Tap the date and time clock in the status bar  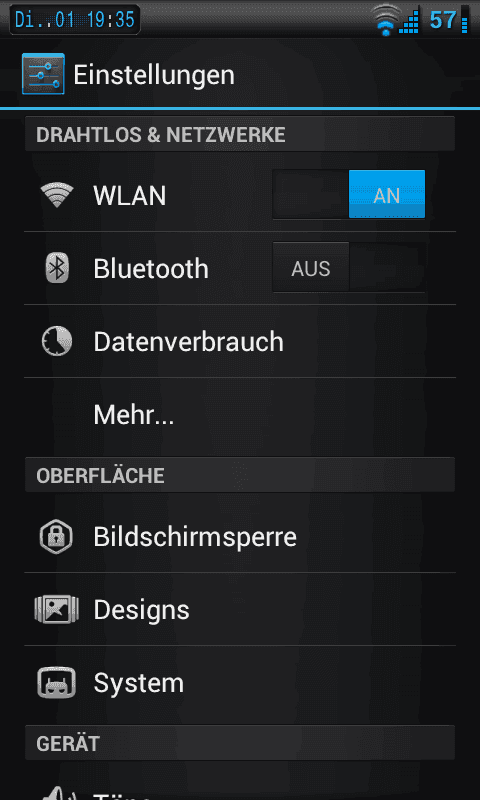pos(75,20)
